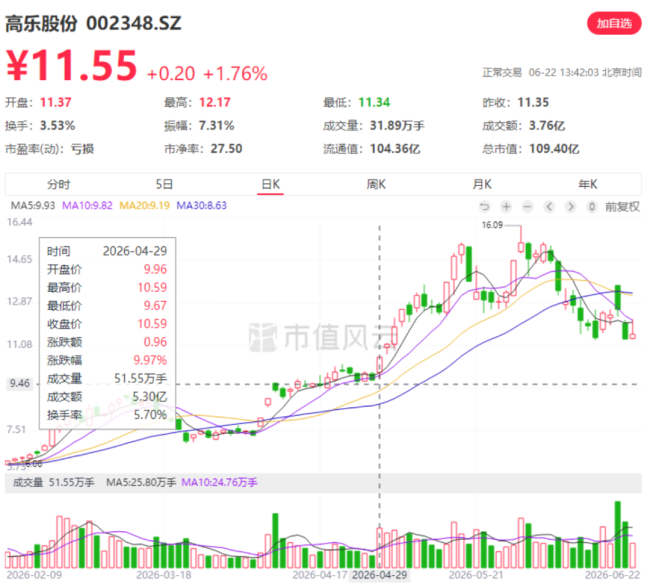Open the 年K chart tab
650x584 pixels.
[588, 184]
